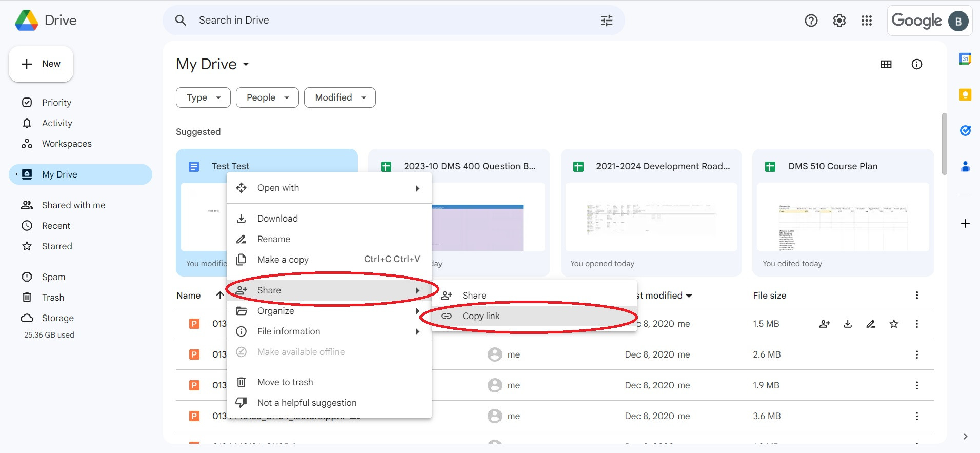Show the details info panel icon

click(916, 64)
